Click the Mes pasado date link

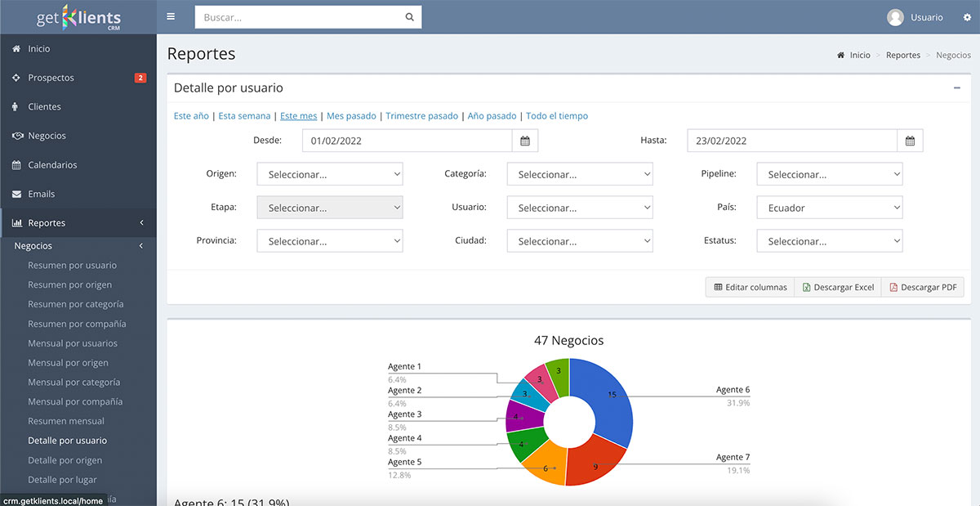tap(351, 116)
